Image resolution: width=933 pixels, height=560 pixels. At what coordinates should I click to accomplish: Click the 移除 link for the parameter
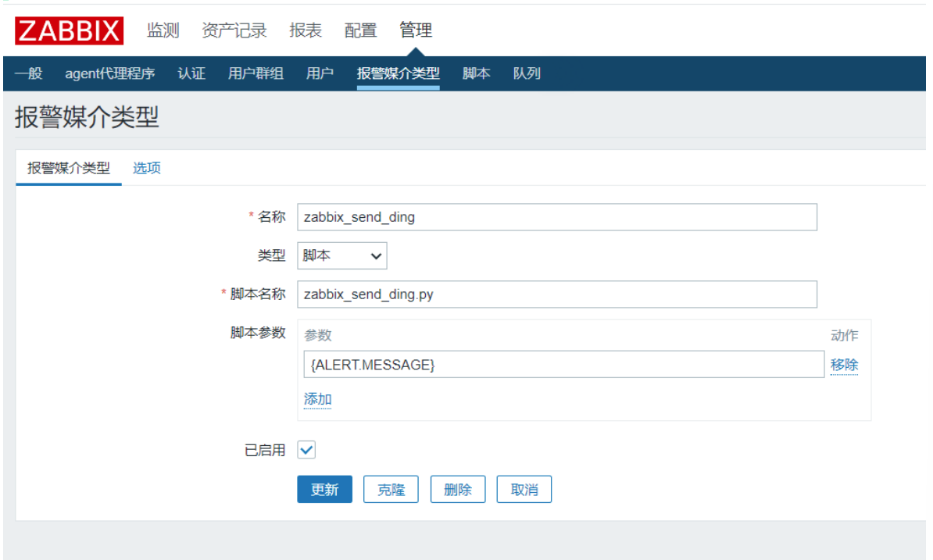pos(845,365)
